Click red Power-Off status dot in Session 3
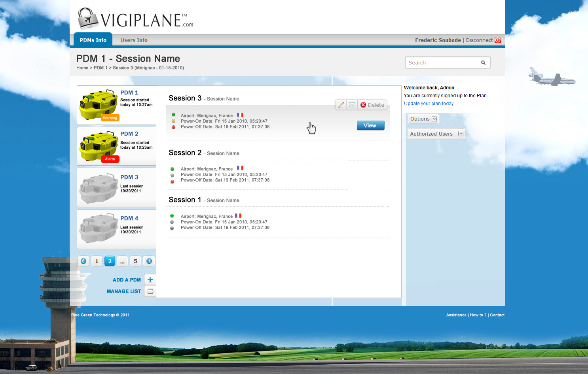588x374 pixels. pos(173,127)
